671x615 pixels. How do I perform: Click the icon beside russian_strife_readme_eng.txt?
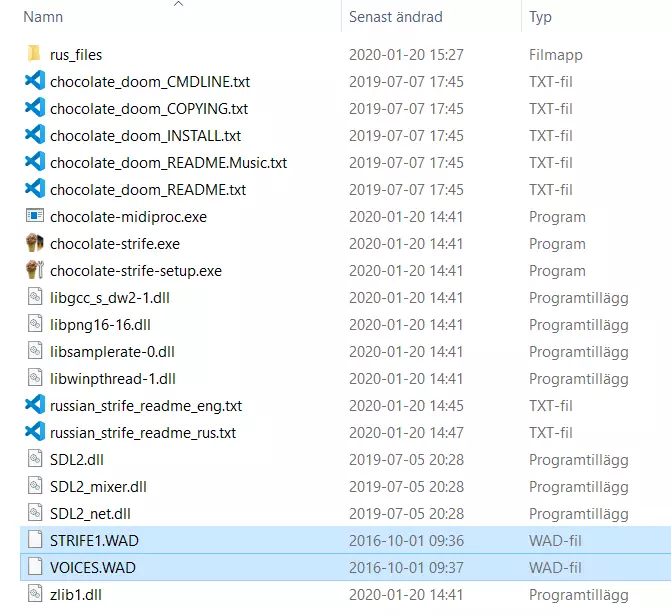(x=35, y=404)
